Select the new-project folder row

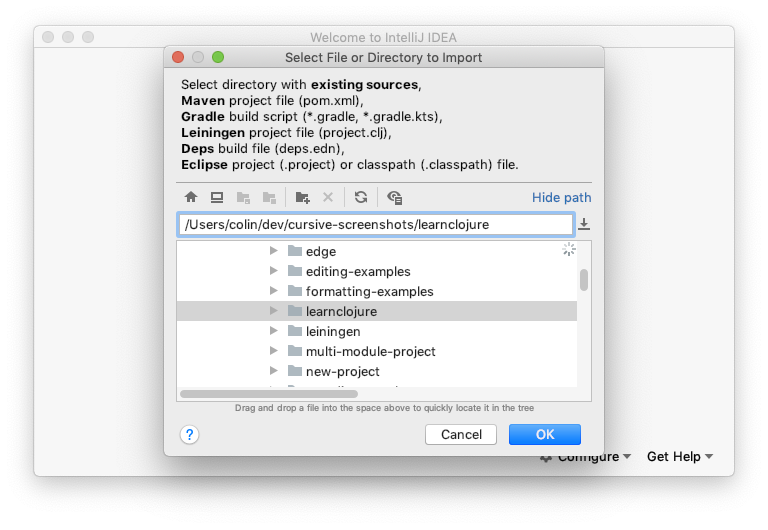coord(377,372)
